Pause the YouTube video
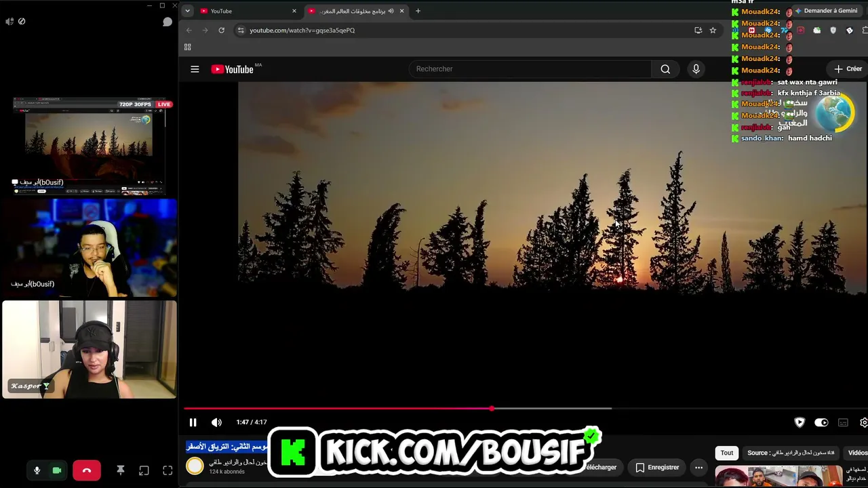 coord(193,422)
